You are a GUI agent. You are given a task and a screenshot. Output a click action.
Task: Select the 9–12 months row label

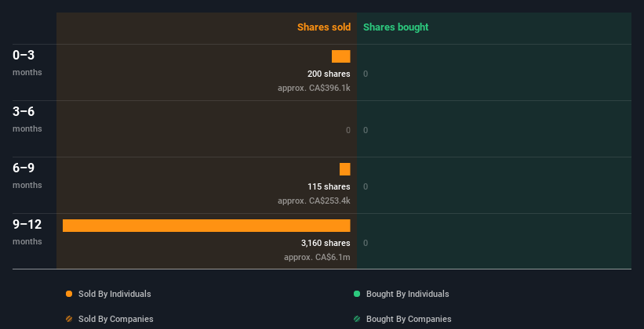coord(27,225)
